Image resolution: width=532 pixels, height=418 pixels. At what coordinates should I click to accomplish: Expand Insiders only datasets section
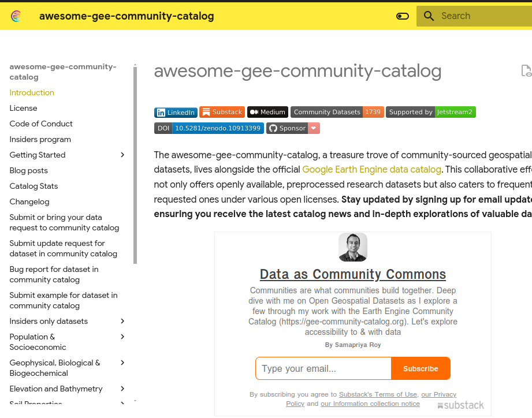click(122, 321)
